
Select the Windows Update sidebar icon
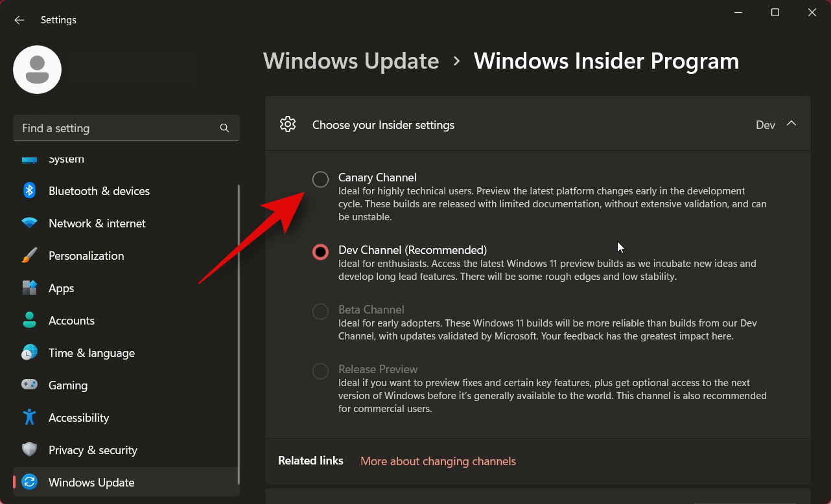click(29, 482)
